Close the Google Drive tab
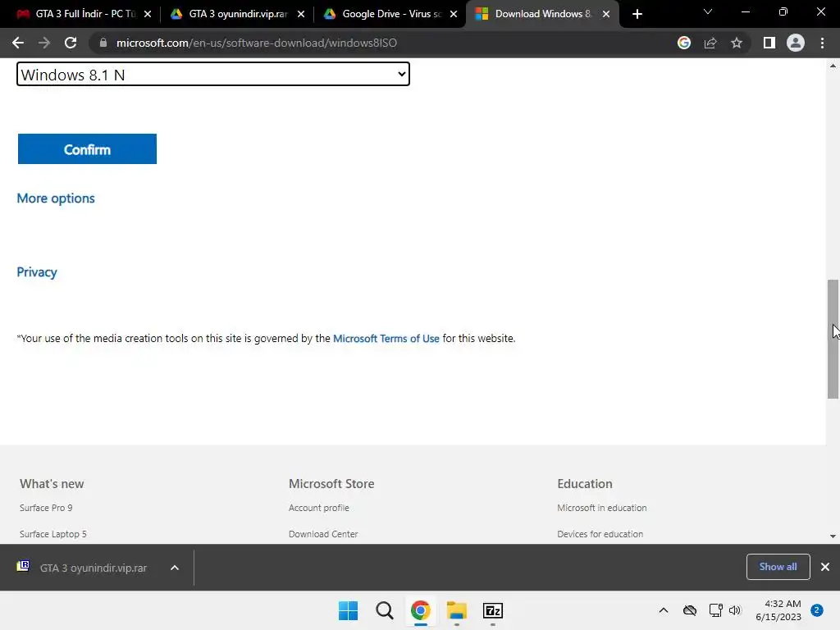 (453, 15)
